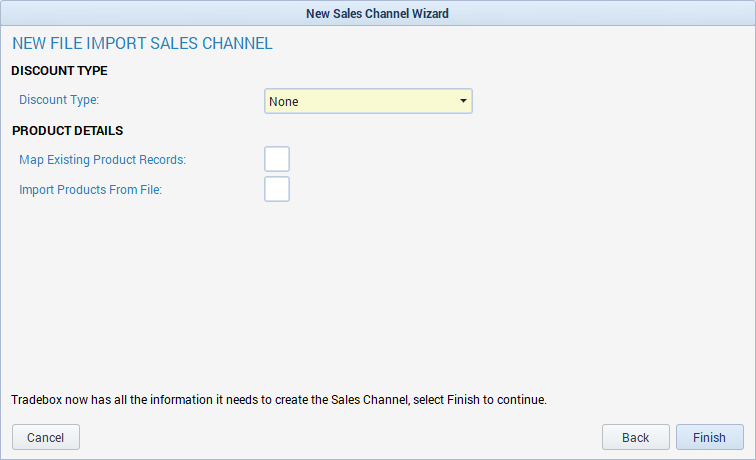The width and height of the screenshot is (756, 460).
Task: Click the Map Existing Product Records label
Action: (x=102, y=160)
